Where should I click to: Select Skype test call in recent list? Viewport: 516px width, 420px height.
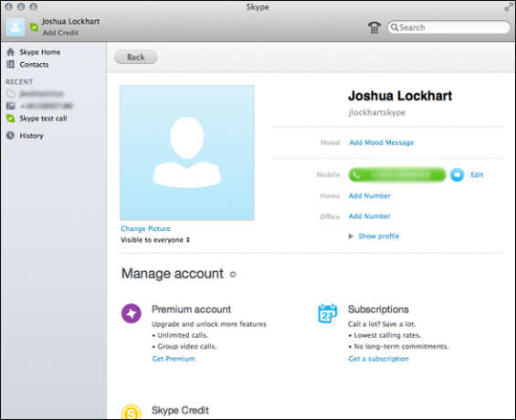tap(43, 119)
